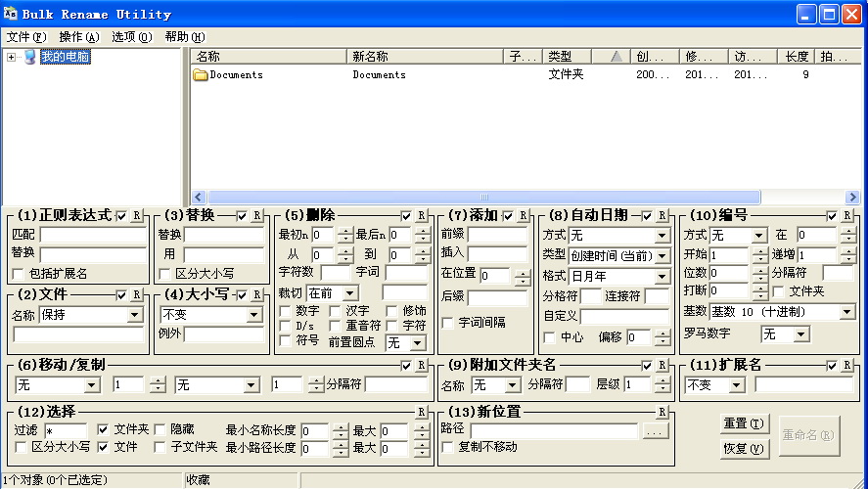Image resolution: width=868 pixels, height=489 pixels.
Task: Click the 过滤 filter input field
Action: [x=66, y=431]
